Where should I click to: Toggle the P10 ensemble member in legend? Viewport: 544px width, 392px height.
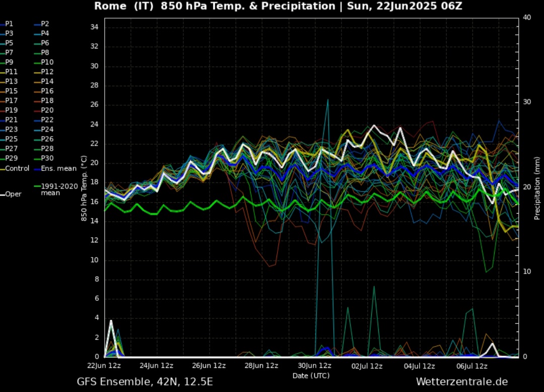click(x=47, y=62)
